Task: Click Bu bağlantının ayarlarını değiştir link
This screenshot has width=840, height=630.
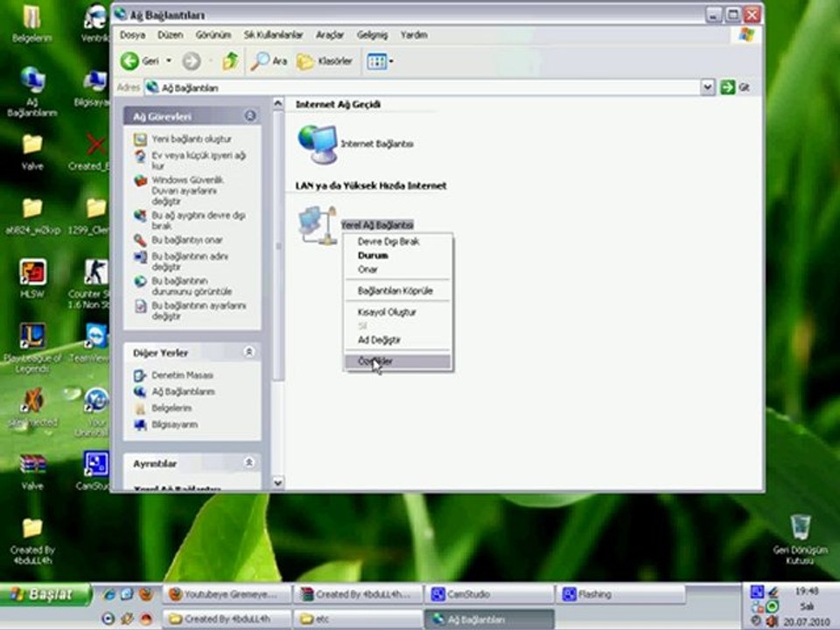Action: [199, 311]
